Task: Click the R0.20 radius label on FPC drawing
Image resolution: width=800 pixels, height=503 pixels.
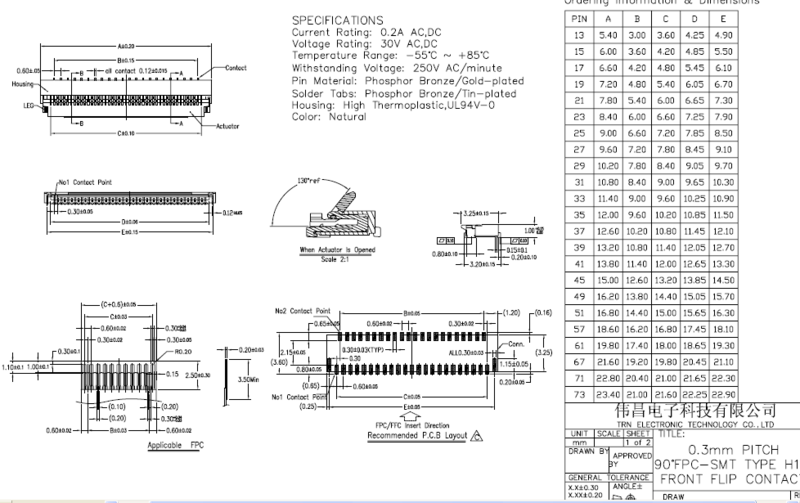Action: 183,351
